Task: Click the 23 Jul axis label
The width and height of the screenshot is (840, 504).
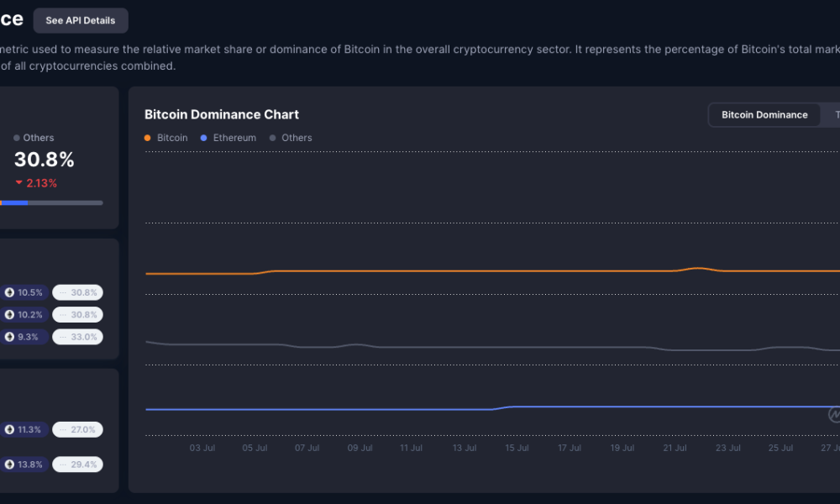Action: click(x=728, y=448)
